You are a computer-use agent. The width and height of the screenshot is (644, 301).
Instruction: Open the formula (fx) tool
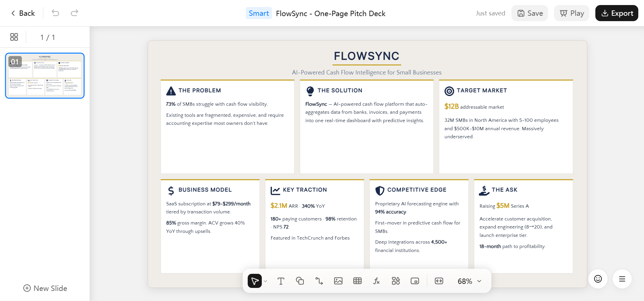pyautogui.click(x=377, y=281)
